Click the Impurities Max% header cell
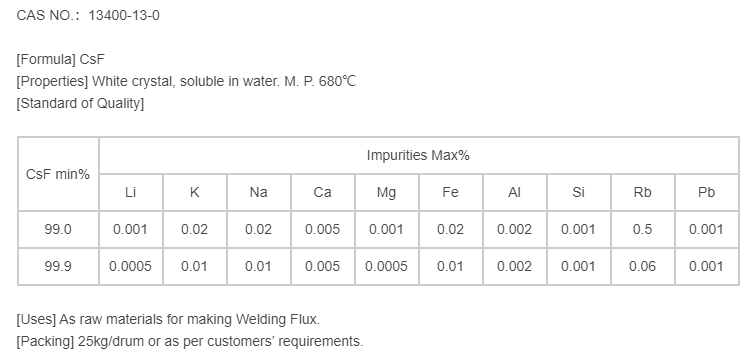Image resolution: width=751 pixels, height=363 pixels. pos(419,156)
